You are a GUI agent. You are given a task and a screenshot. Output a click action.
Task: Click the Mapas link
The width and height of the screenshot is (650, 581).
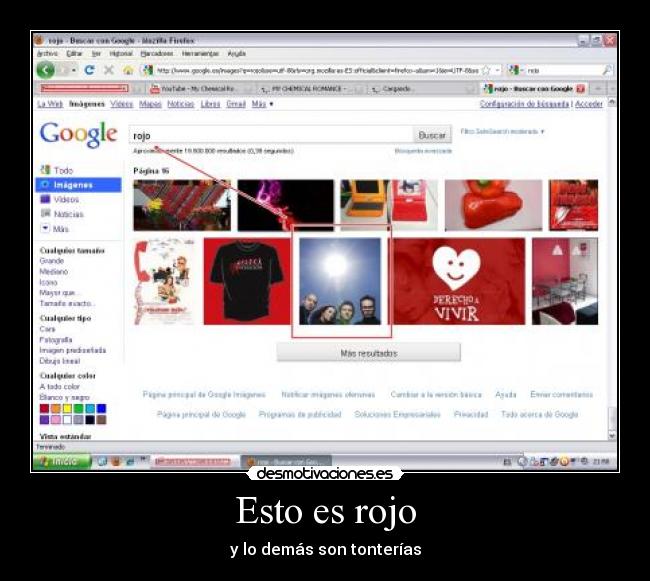click(x=150, y=104)
